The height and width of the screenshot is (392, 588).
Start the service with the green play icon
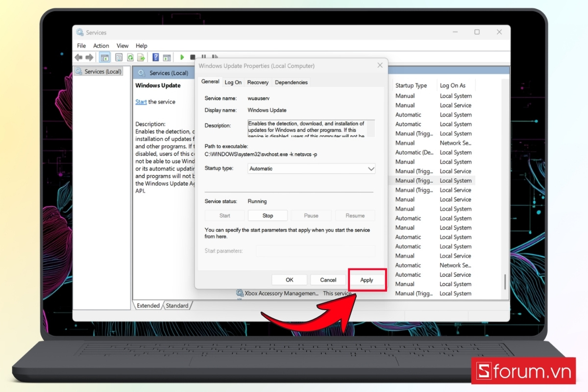click(x=182, y=57)
